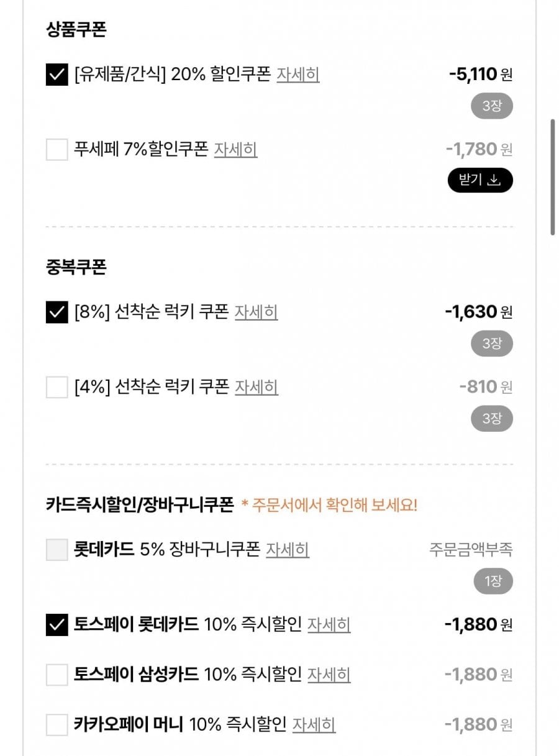Click the vertical scrollbar thumb
The image size is (559, 756).
[x=552, y=177]
